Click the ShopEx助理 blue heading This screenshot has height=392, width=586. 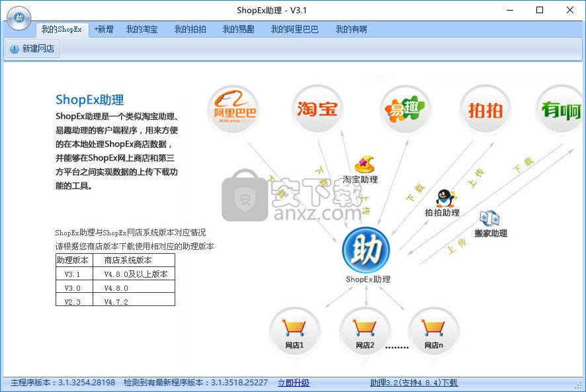(90, 100)
